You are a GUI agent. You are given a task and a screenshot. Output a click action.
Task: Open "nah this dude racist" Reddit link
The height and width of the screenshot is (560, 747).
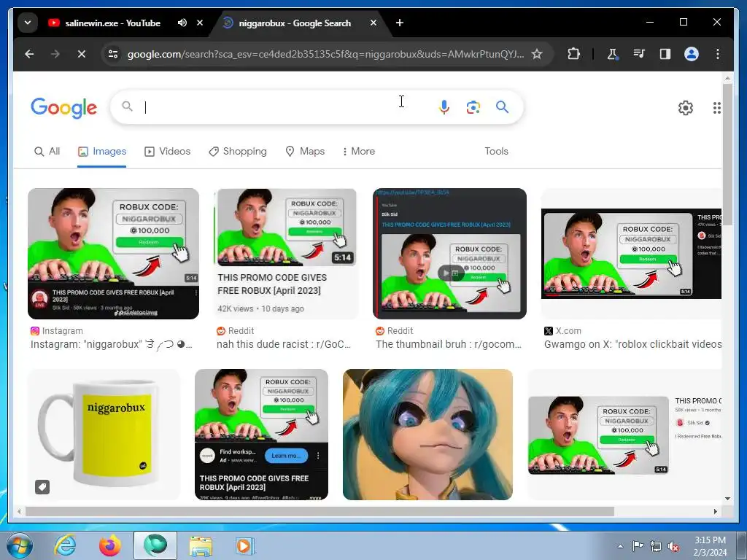click(x=284, y=344)
